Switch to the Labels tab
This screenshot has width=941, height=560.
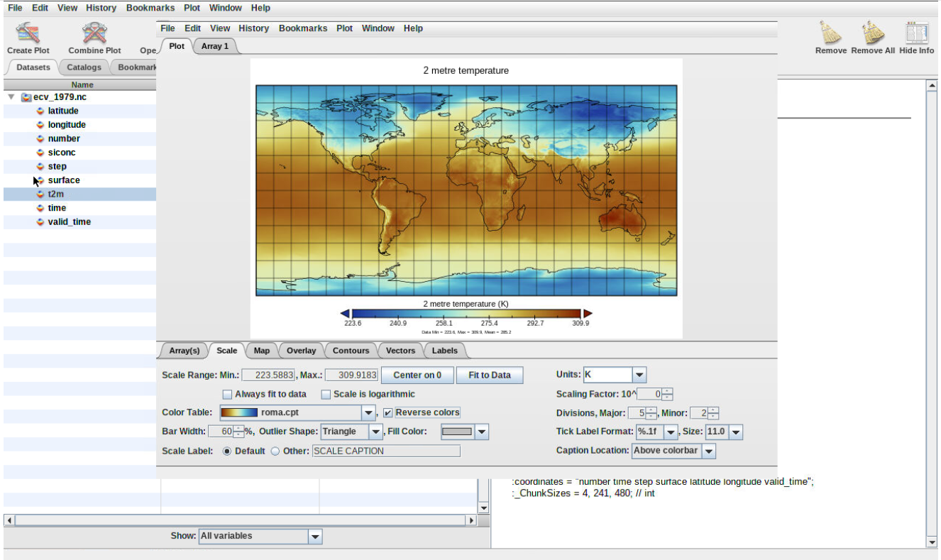point(445,351)
